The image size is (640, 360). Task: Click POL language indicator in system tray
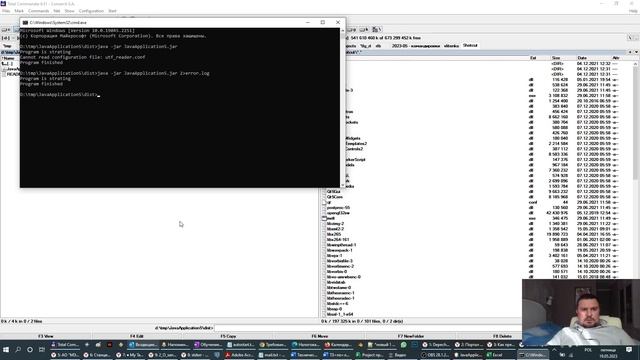click(x=588, y=350)
